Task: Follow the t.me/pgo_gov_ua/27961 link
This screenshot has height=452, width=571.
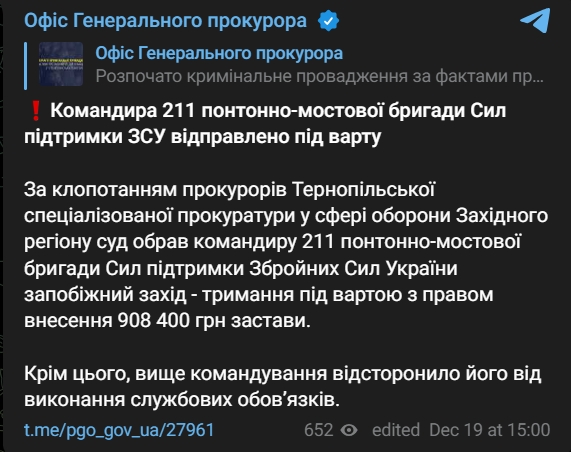Action: point(119,430)
